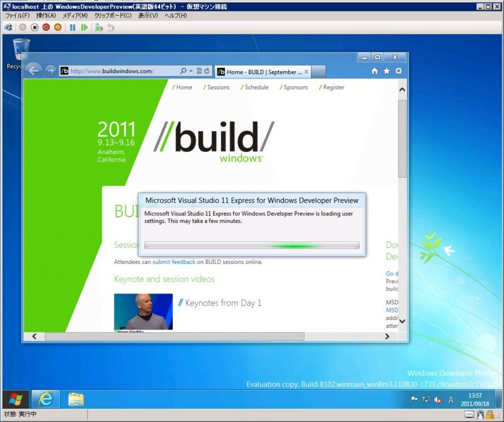Open ファイル(F) menu
The width and height of the screenshot is (504, 422).
click(x=18, y=15)
